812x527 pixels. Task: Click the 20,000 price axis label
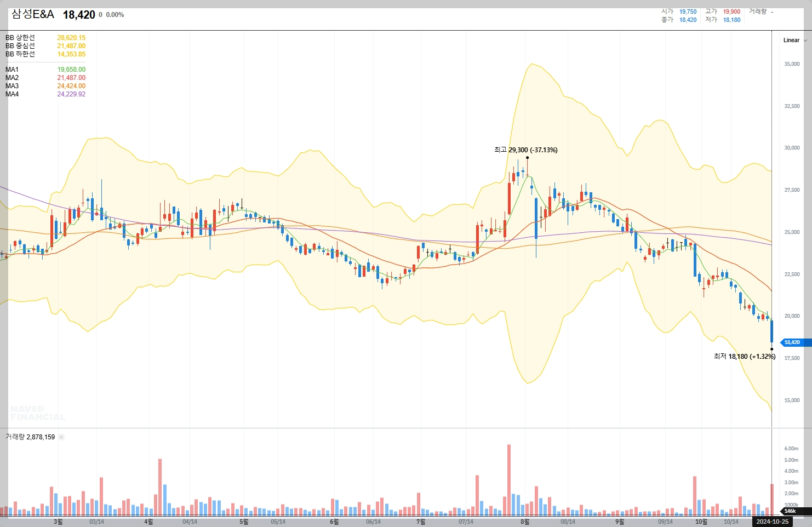tap(792, 316)
